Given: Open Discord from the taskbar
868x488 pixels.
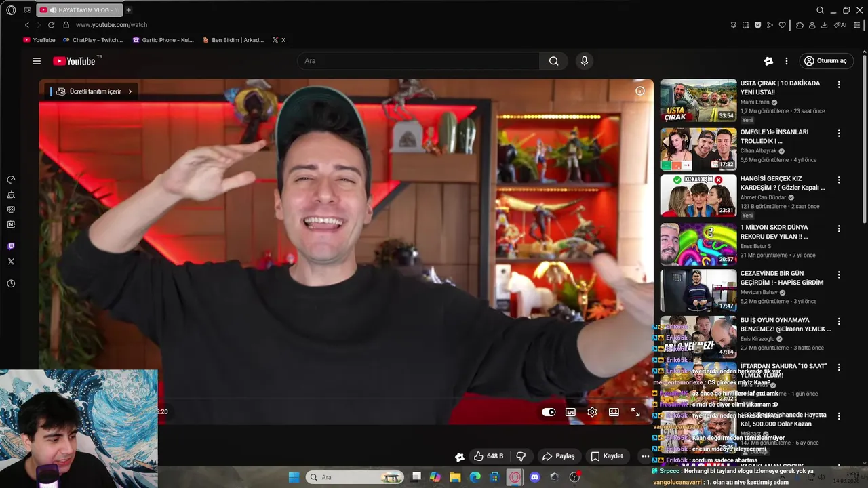Looking at the screenshot, I should click(x=535, y=477).
